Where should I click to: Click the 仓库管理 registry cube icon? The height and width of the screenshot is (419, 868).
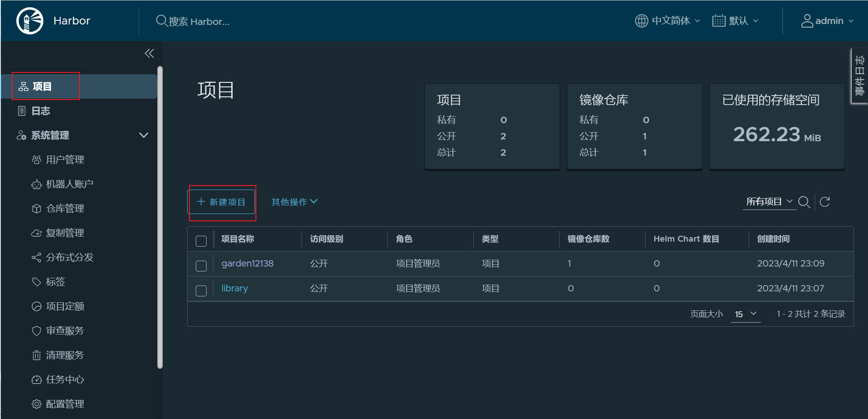37,209
